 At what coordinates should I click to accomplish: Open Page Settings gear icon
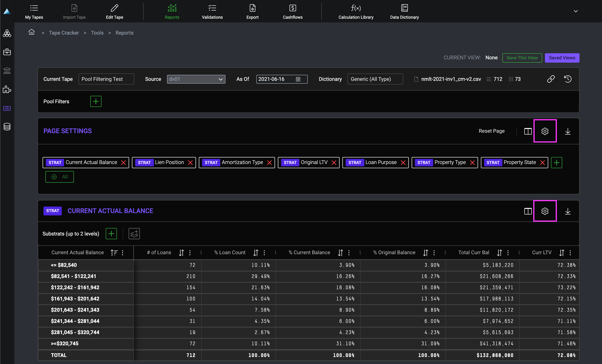545,131
